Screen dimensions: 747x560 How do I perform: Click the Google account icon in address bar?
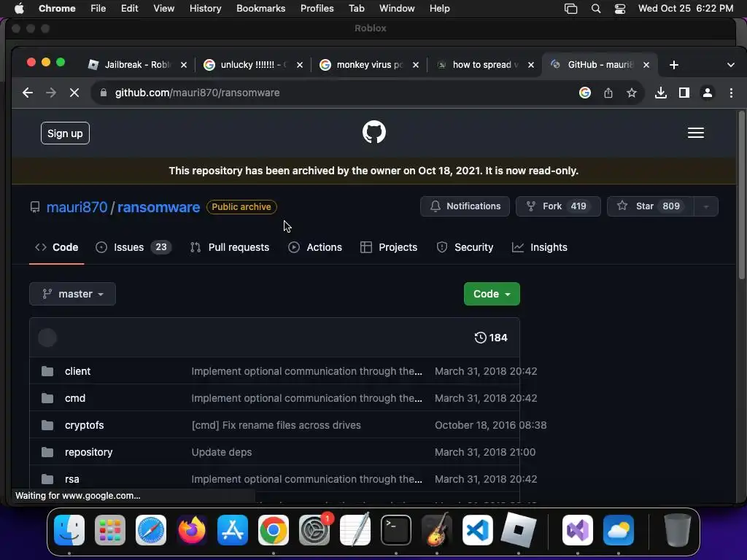tap(584, 93)
